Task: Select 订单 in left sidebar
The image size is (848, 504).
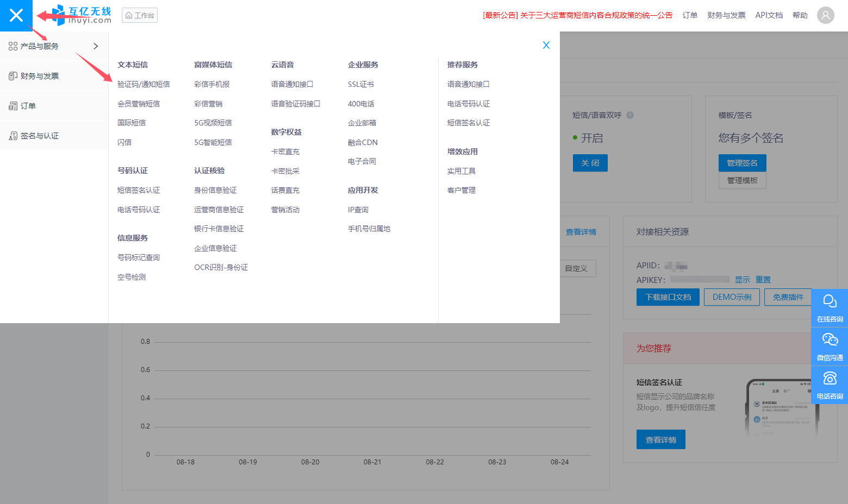Action: [x=28, y=106]
